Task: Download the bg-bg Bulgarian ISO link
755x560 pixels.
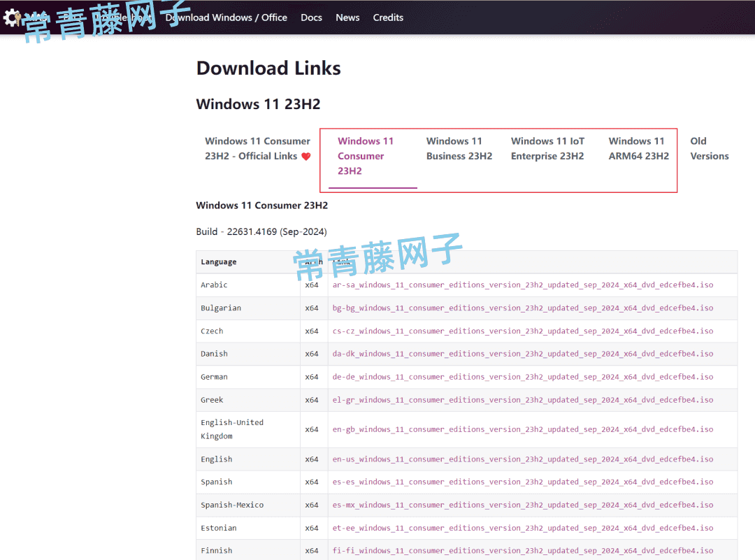Action: [522, 308]
